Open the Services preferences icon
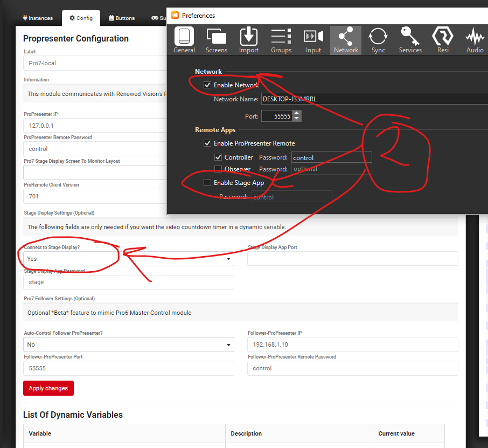 (x=410, y=39)
